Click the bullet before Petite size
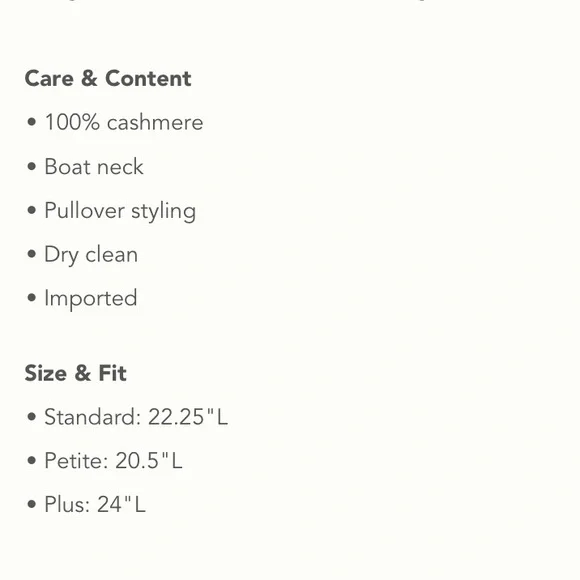 tap(32, 461)
